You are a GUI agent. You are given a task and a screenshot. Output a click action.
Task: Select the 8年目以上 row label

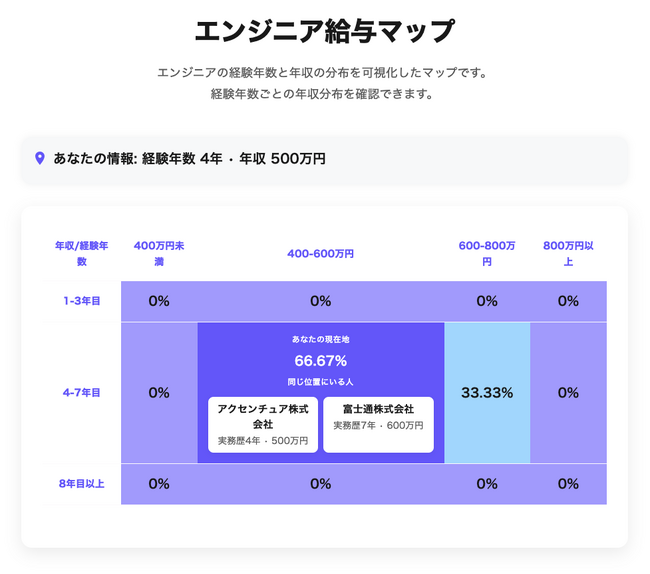(x=82, y=484)
